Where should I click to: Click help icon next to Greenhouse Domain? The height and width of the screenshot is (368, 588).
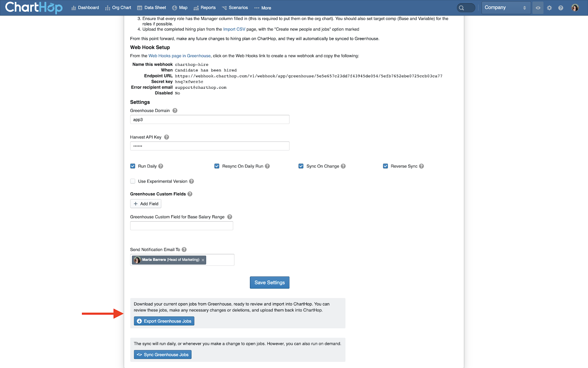(175, 110)
